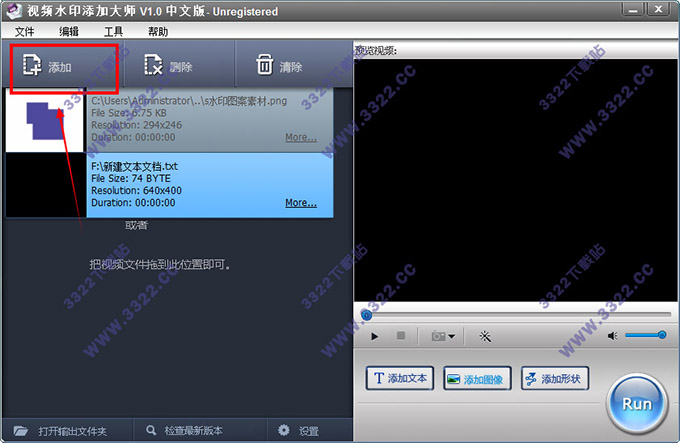Open More... link for 新建文本文档.txt
The width and height of the screenshot is (680, 443).
coord(301,203)
